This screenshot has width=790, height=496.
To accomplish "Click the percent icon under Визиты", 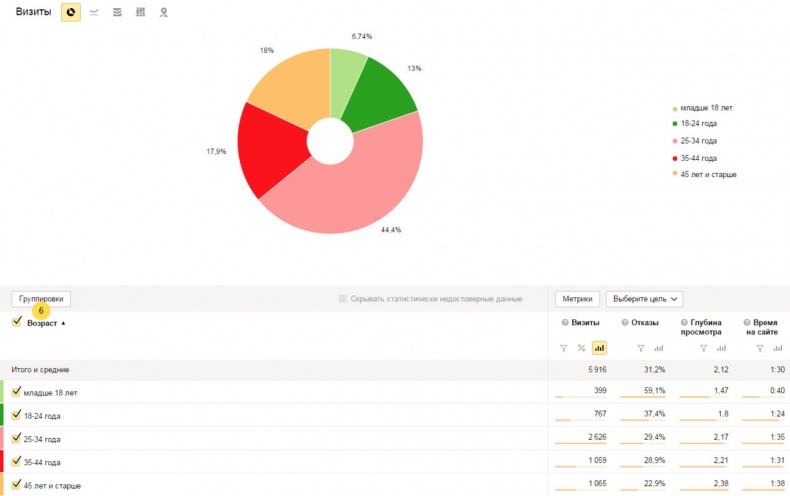I will click(581, 348).
